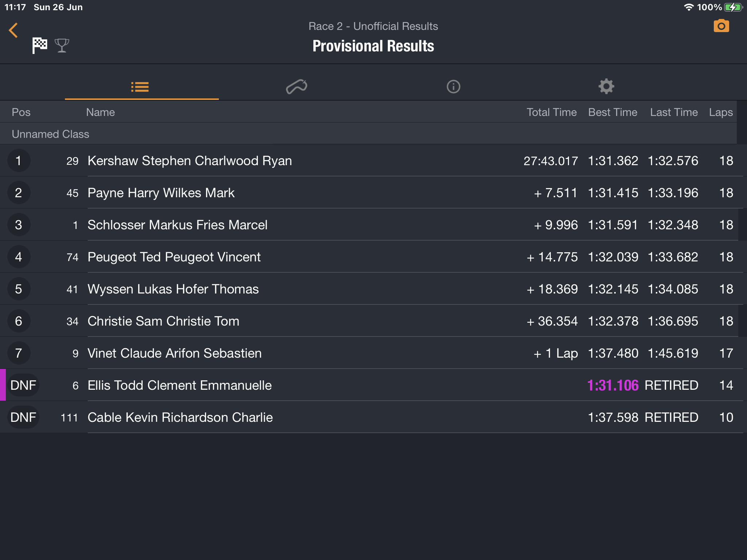Tap the Wi-Fi icon in status bar
The image size is (747, 560).
pyautogui.click(x=689, y=7)
